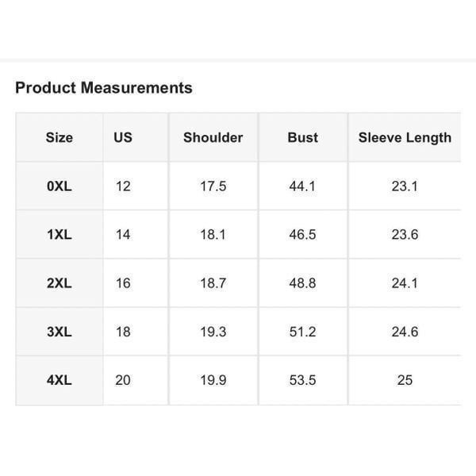The image size is (476, 476).
Task: Click the 51.2 bust value
Action: (x=303, y=332)
